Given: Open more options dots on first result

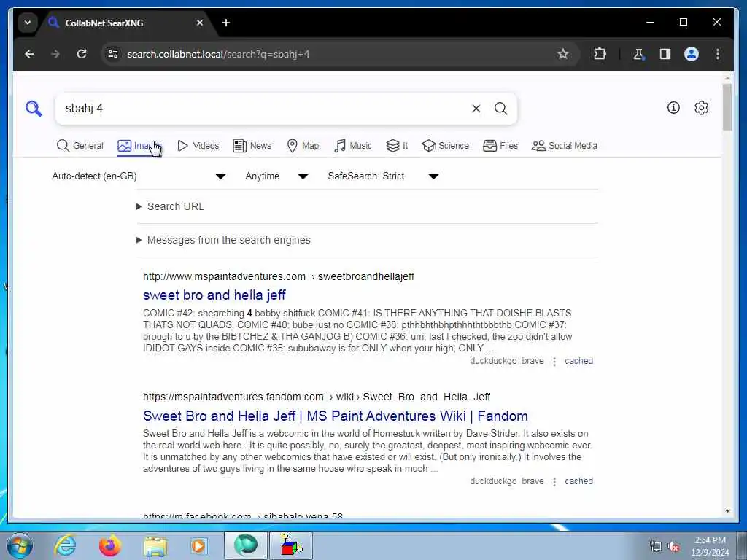Looking at the screenshot, I should tap(554, 362).
